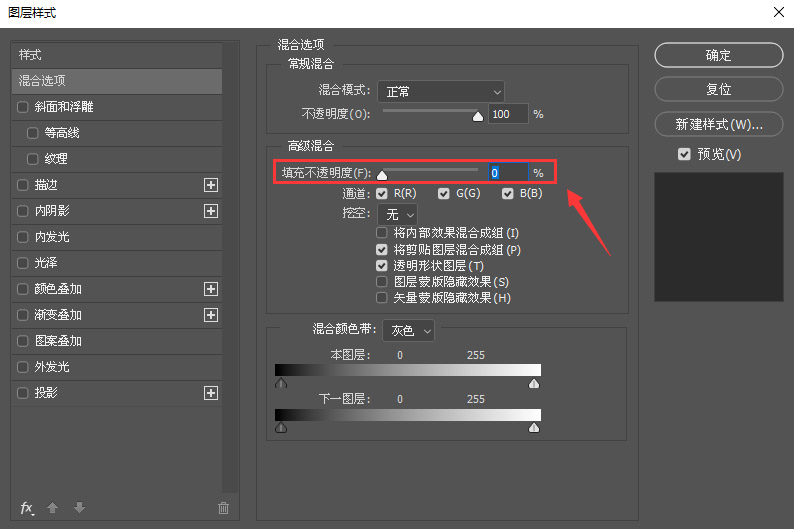
Task: Toggle the R(R) channel checkbox
Action: click(382, 193)
